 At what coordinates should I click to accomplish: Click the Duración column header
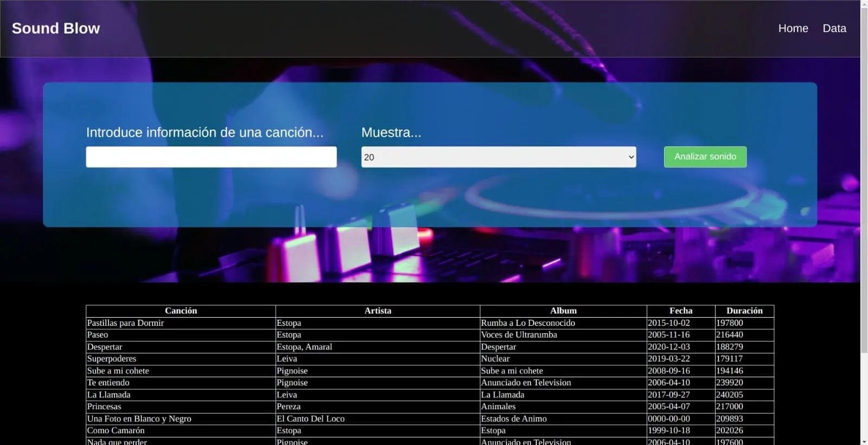click(744, 311)
